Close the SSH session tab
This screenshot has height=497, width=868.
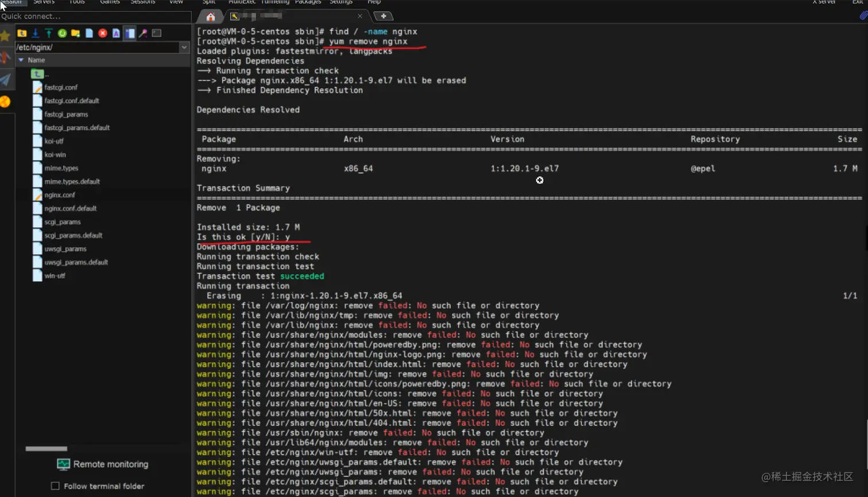[x=360, y=16]
